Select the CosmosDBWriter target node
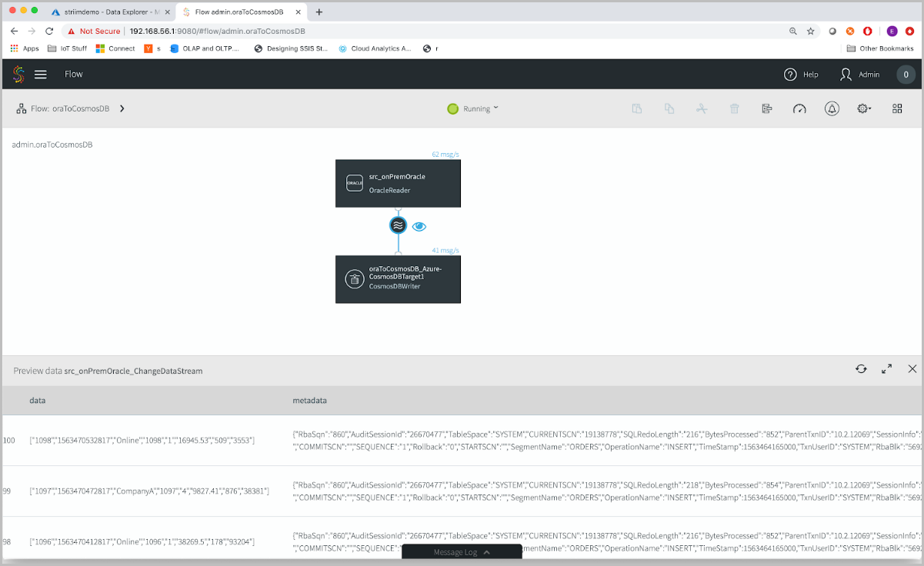 pyautogui.click(x=398, y=278)
